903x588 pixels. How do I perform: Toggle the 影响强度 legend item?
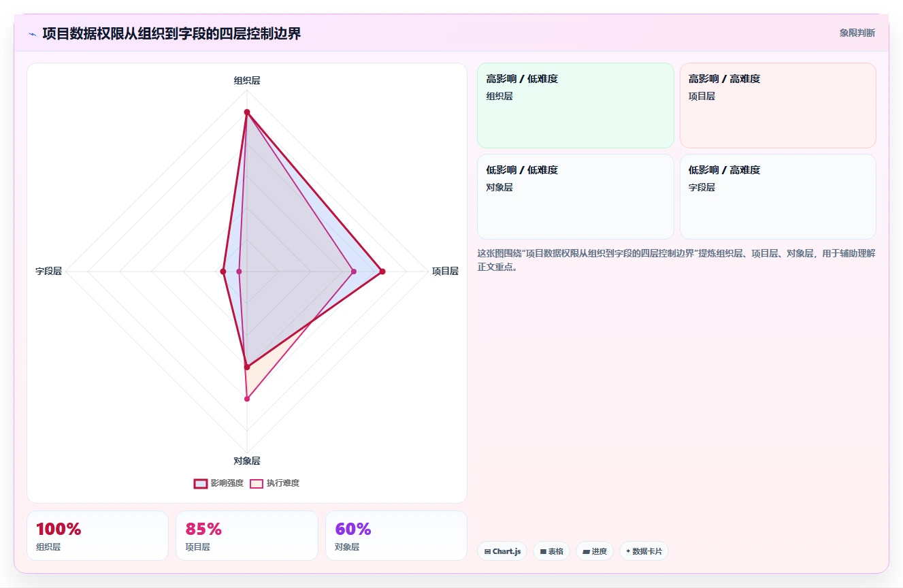tap(218, 483)
